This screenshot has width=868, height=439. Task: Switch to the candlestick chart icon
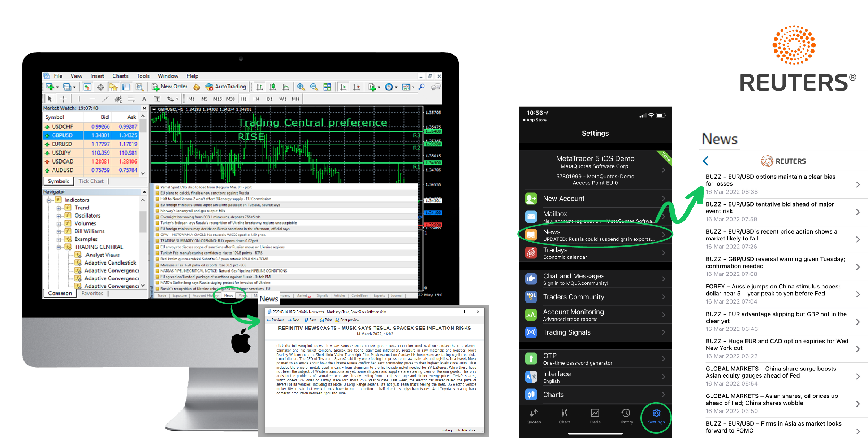click(273, 87)
